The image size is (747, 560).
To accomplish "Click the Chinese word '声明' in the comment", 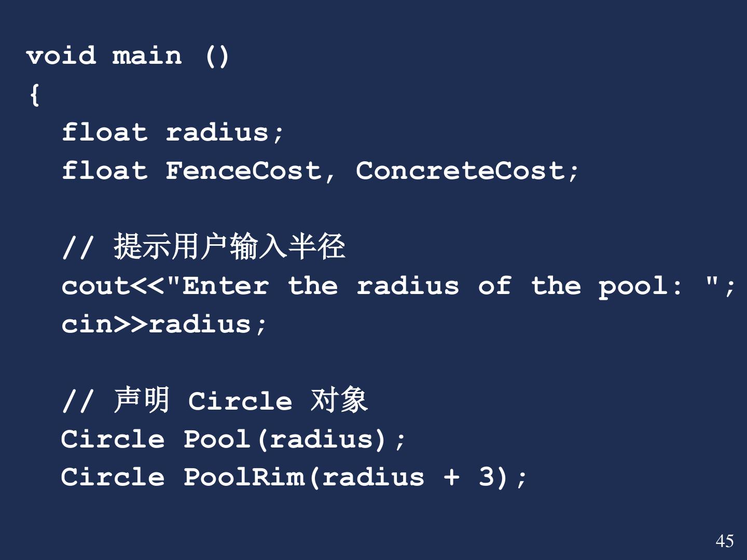I will [142, 400].
